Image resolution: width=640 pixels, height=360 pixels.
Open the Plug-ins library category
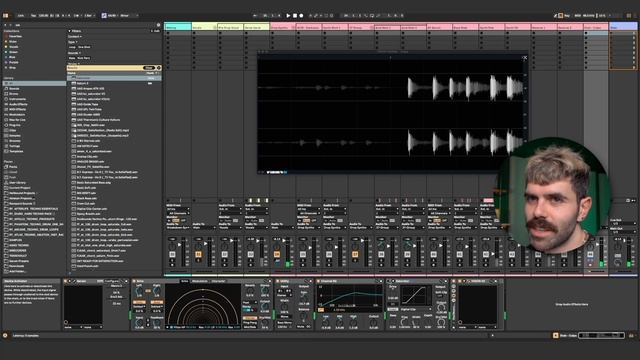pyautogui.click(x=15, y=125)
